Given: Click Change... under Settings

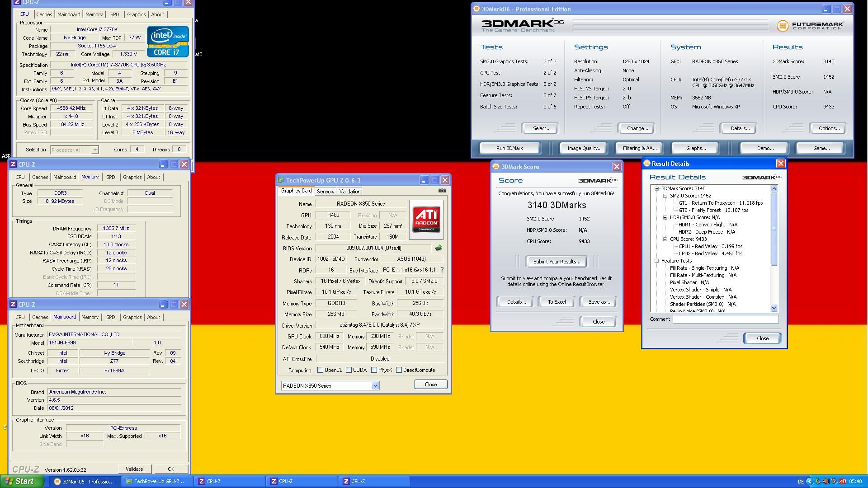Looking at the screenshot, I should [637, 128].
